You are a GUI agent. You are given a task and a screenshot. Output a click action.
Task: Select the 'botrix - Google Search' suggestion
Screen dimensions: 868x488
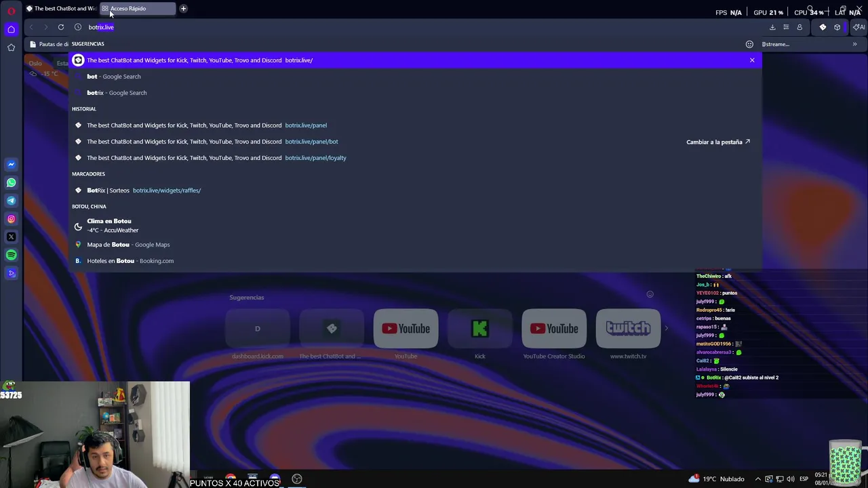415,93
